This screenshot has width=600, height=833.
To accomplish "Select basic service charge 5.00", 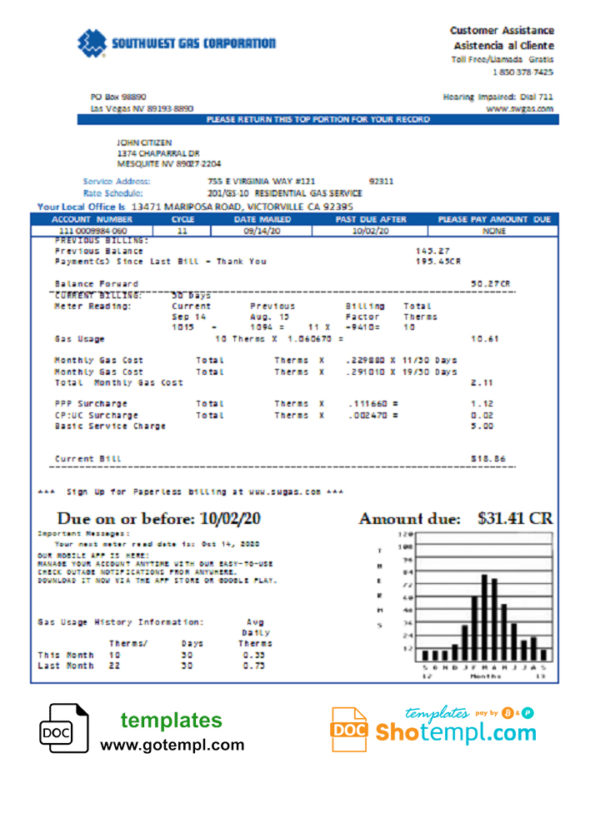I will (x=481, y=426).
